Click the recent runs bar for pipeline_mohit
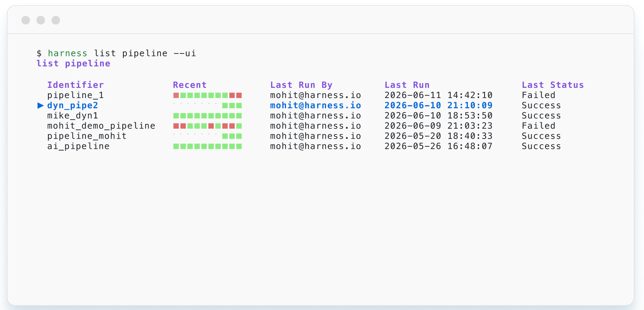This screenshot has height=310, width=644. 208,136
